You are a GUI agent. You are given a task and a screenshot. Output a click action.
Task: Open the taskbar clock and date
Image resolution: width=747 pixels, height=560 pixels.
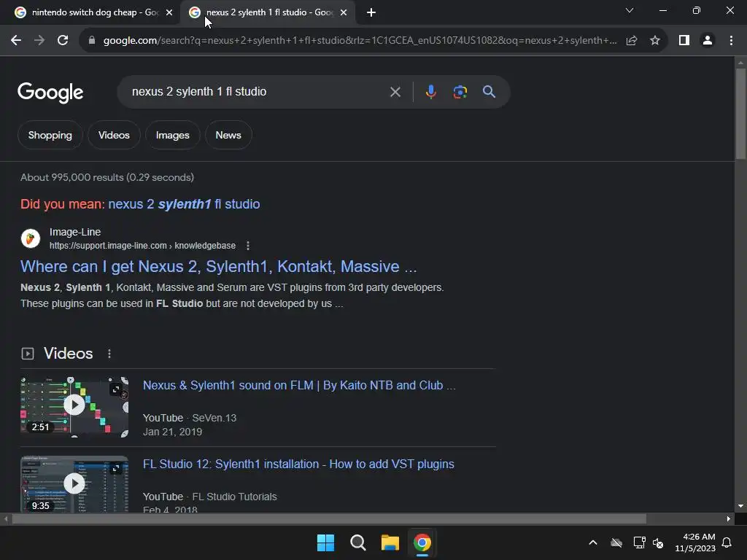point(695,542)
